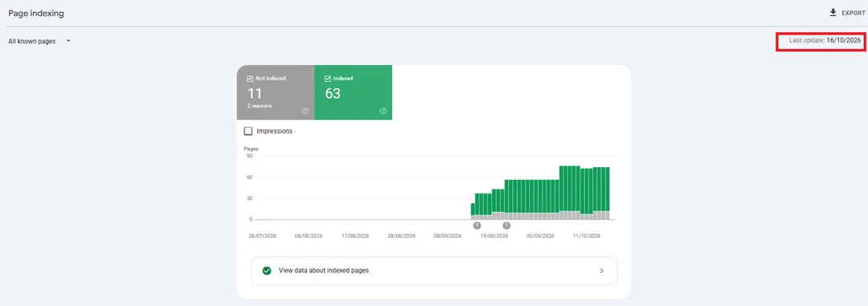Select the green Indexed 63 tile
The image size is (868, 306).
[x=353, y=92]
